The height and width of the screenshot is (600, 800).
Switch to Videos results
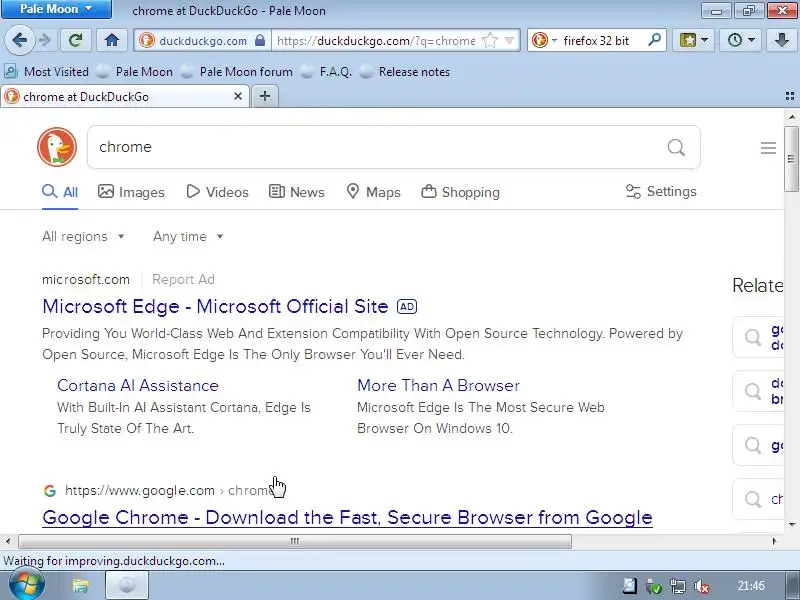(217, 192)
